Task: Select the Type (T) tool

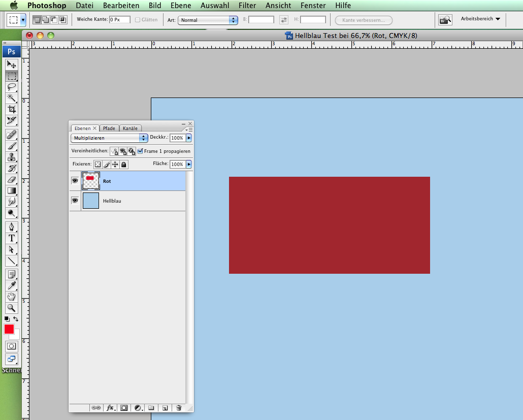Action: [11, 238]
